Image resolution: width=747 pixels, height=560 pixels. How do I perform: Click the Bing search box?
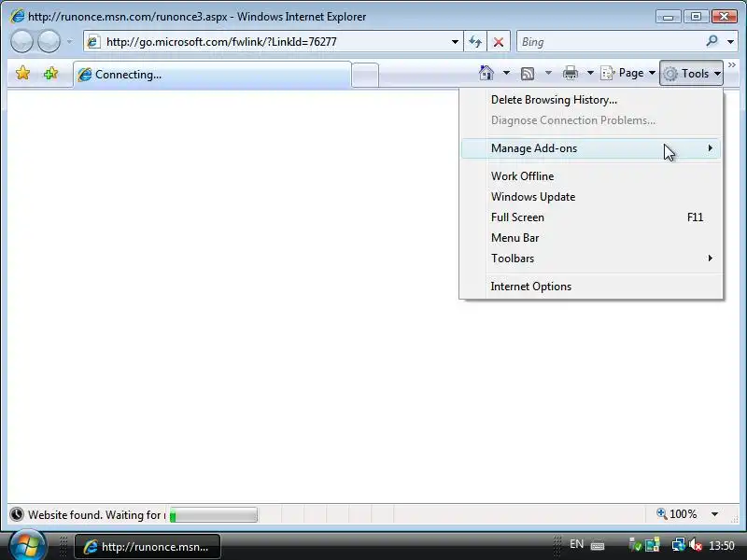[610, 42]
